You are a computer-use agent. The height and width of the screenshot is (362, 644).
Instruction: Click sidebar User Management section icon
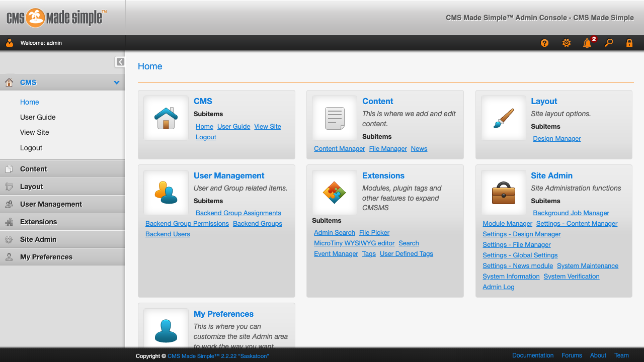[9, 204]
